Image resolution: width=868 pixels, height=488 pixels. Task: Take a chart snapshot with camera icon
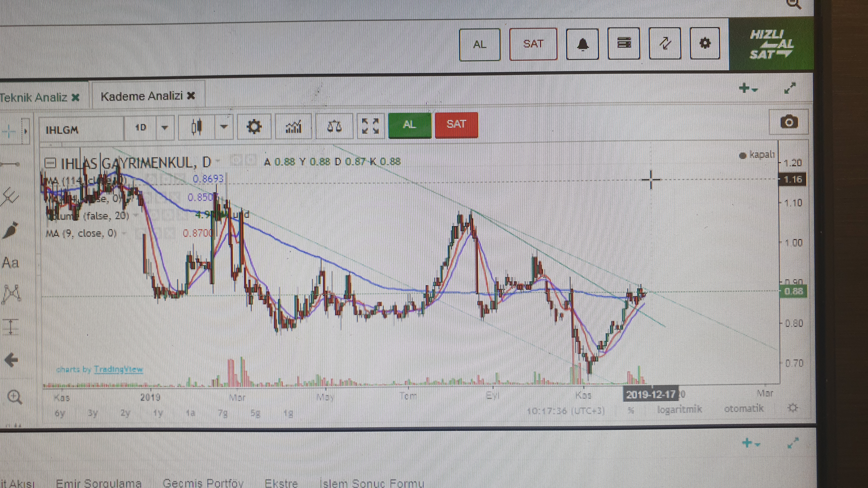(789, 122)
